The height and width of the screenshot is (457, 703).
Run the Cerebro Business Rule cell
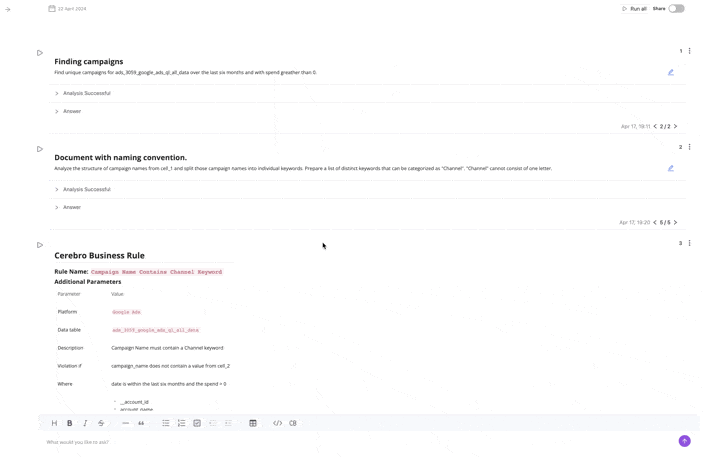coord(40,245)
